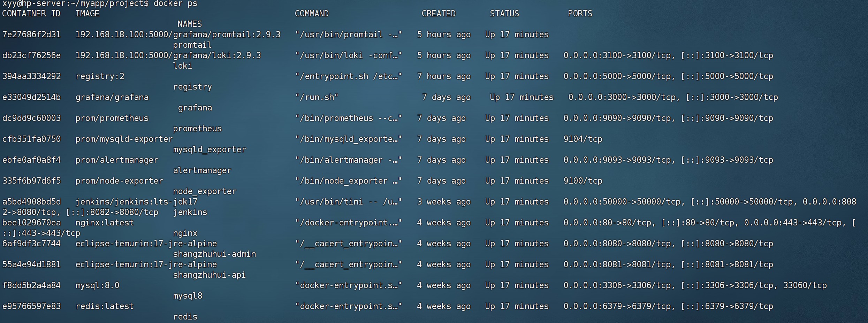Select container ID e95766597e83
This screenshot has width=868, height=323.
[31, 306]
